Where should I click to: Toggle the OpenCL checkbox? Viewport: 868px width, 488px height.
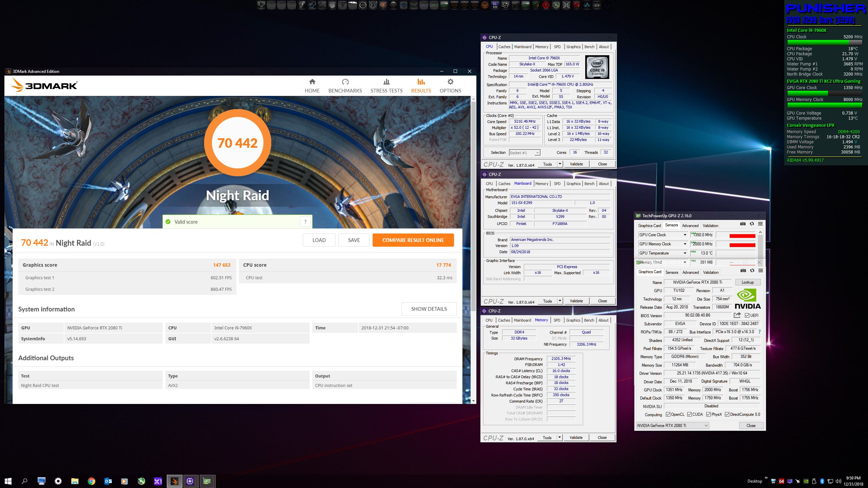pyautogui.click(x=668, y=414)
